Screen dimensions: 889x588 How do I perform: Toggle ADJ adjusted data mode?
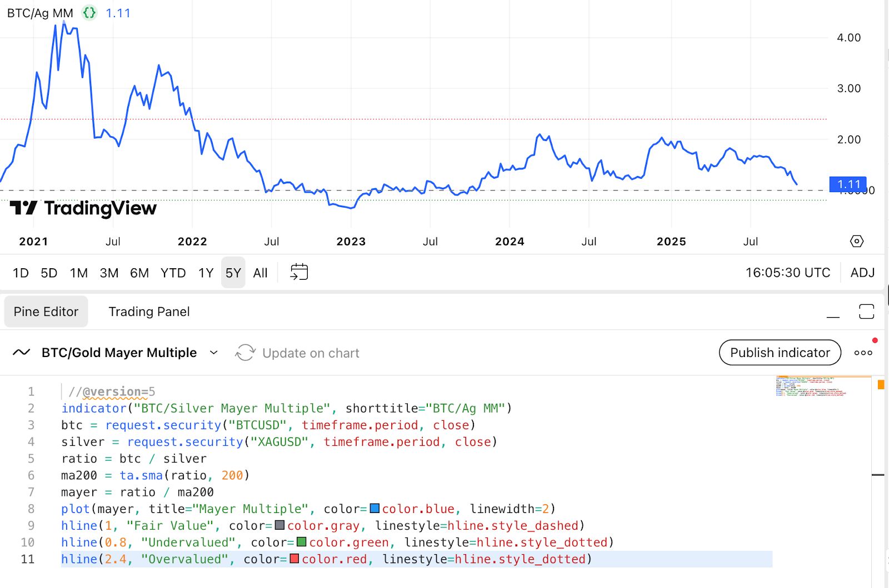[x=863, y=272]
